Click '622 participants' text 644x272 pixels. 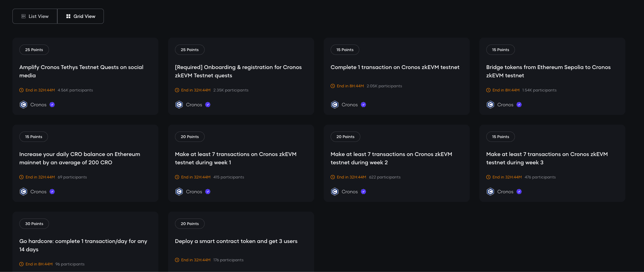point(385,177)
